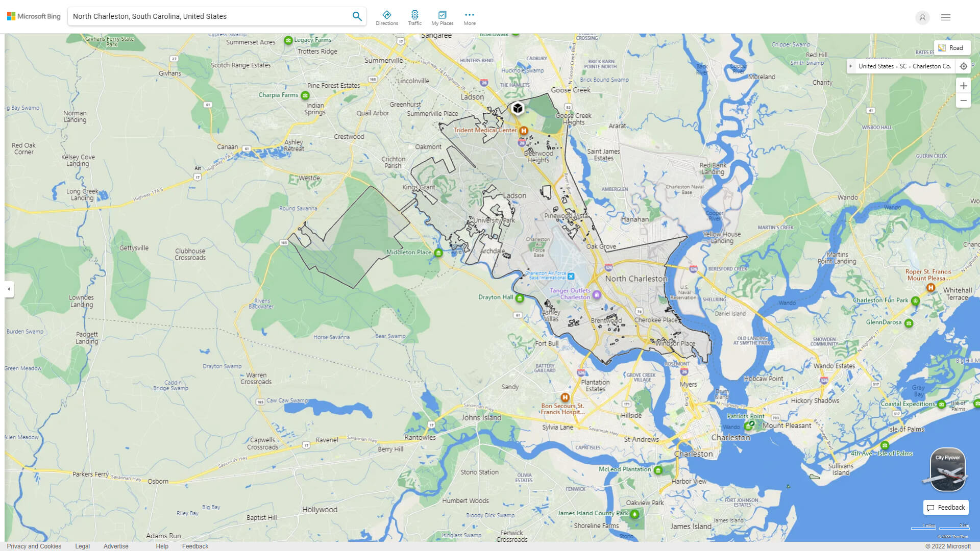Launch the City Flyover thumbnail

click(x=947, y=470)
